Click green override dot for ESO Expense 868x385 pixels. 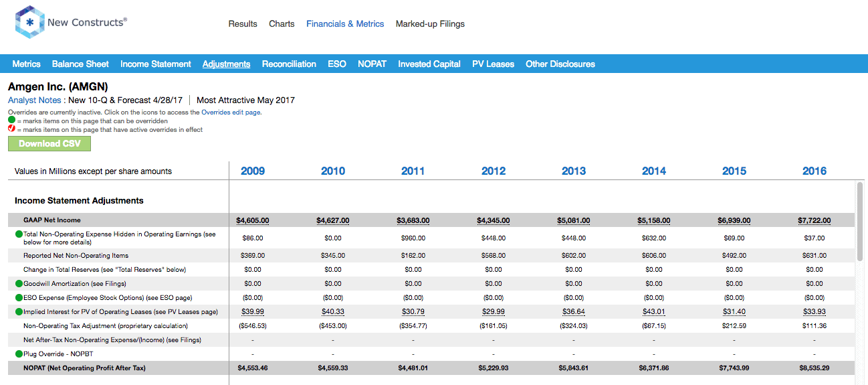click(19, 298)
